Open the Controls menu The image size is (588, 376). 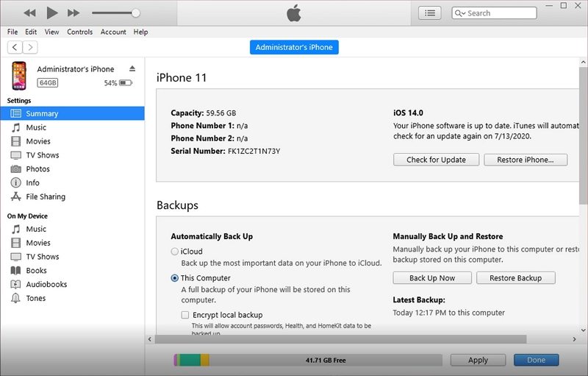[80, 32]
